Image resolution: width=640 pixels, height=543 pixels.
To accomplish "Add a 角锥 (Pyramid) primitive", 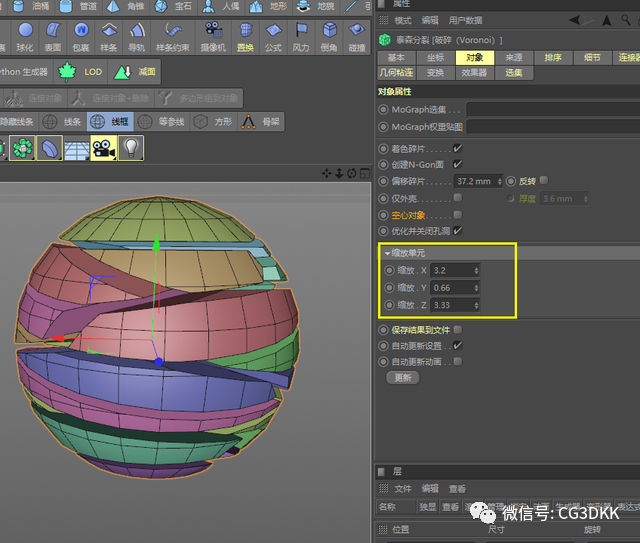I will pyautogui.click(x=126, y=6).
